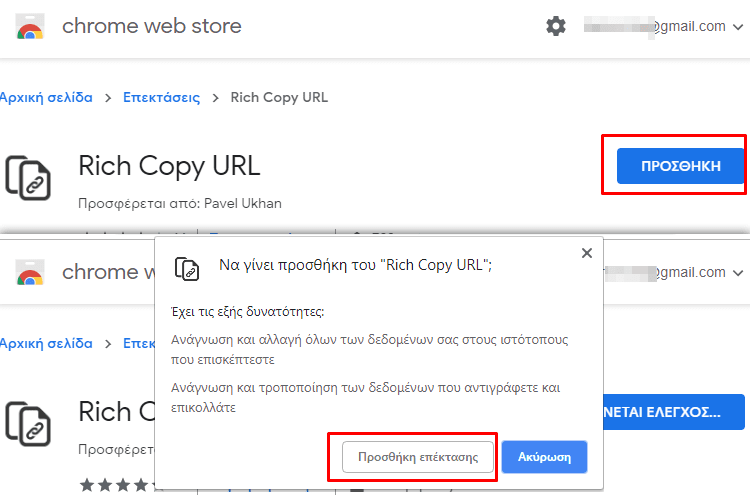Image resolution: width=750 pixels, height=500 pixels.
Task: Click Ακύρωση button in dialog
Action: [544, 457]
